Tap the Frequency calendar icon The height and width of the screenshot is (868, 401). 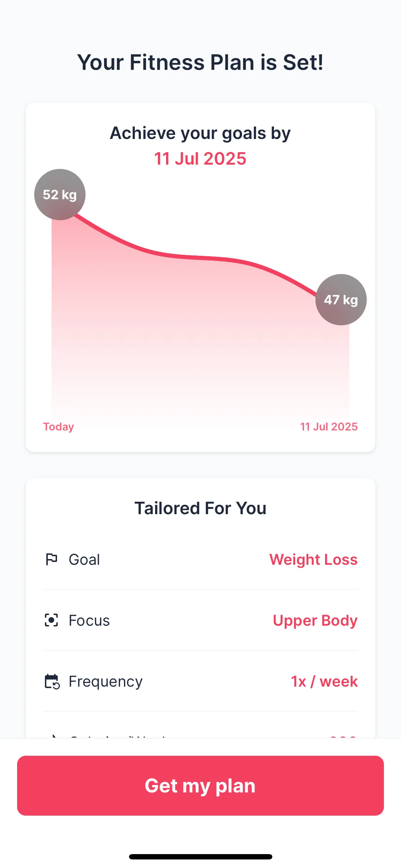52,682
